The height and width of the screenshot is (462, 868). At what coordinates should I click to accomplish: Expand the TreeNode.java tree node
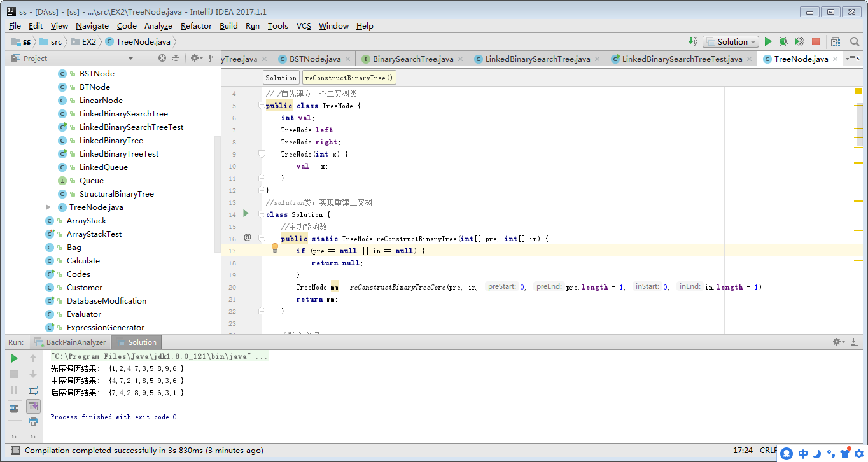click(48, 207)
